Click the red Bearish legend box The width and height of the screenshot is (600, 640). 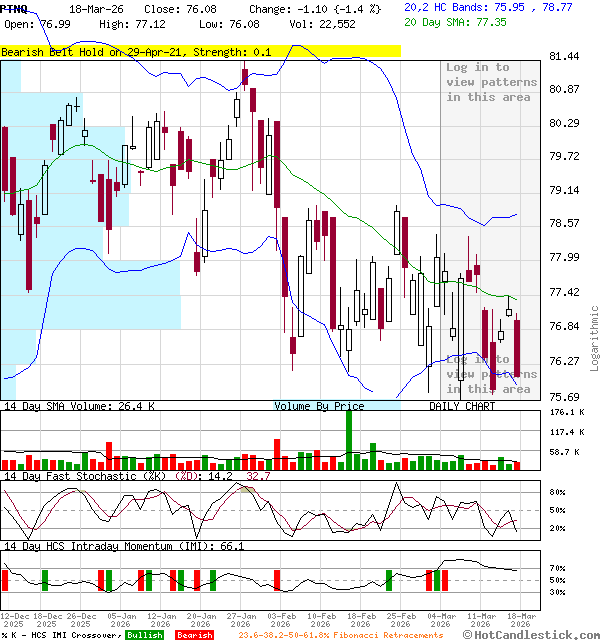tap(194, 635)
